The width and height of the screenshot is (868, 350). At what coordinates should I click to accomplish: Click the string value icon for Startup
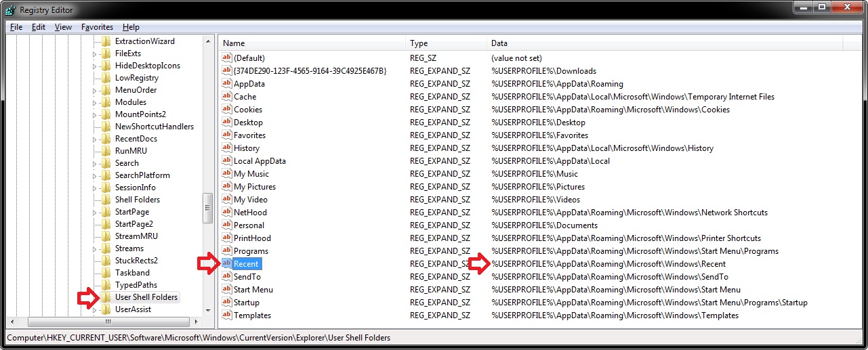coord(227,303)
